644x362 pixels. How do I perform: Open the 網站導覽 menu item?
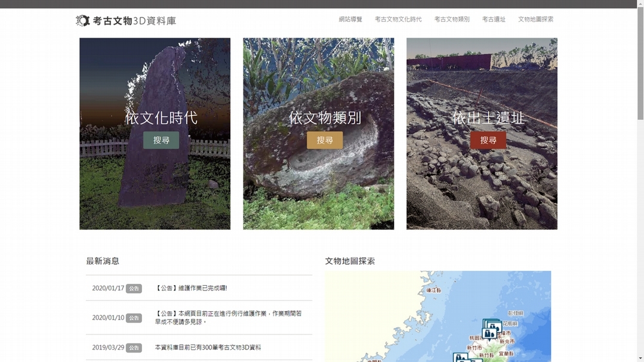click(350, 19)
